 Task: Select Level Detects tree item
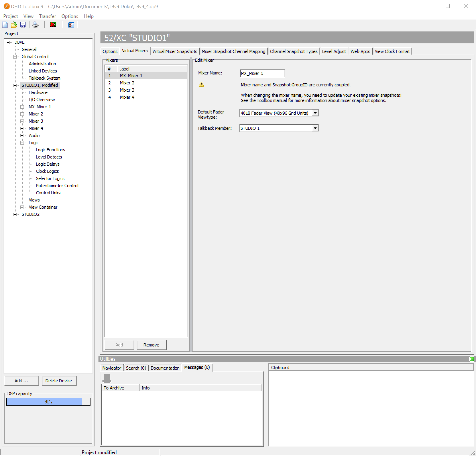pyautogui.click(x=49, y=157)
